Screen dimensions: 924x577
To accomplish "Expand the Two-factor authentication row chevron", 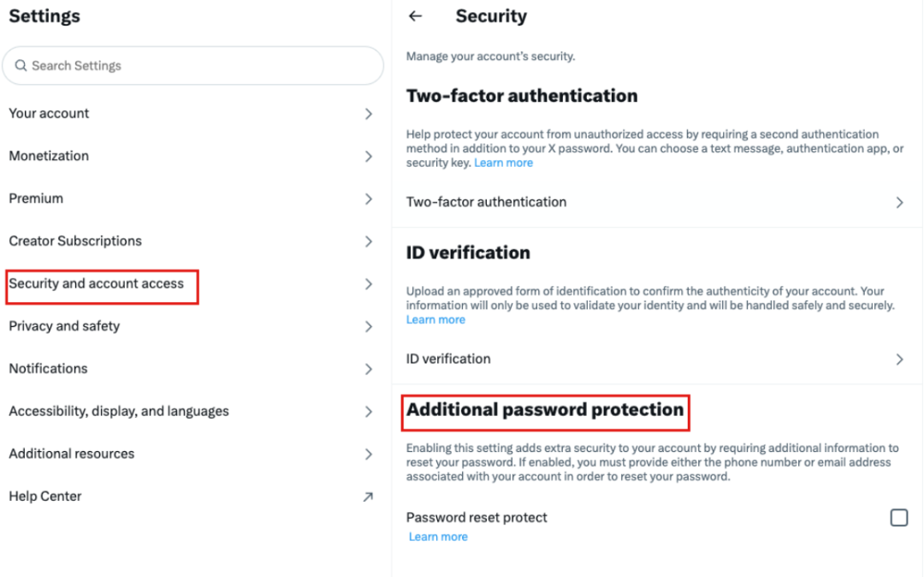I will pos(899,203).
